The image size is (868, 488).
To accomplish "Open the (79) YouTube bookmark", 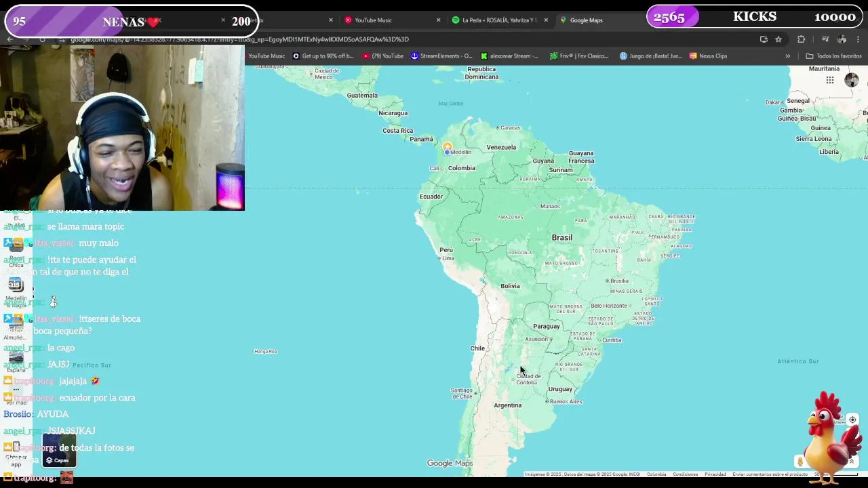I will tap(383, 56).
